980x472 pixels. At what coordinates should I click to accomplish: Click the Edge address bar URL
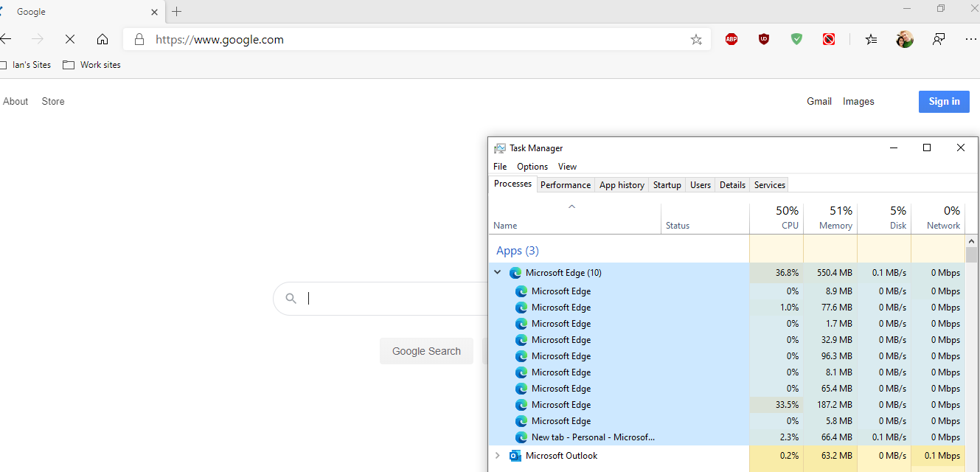pyautogui.click(x=220, y=40)
